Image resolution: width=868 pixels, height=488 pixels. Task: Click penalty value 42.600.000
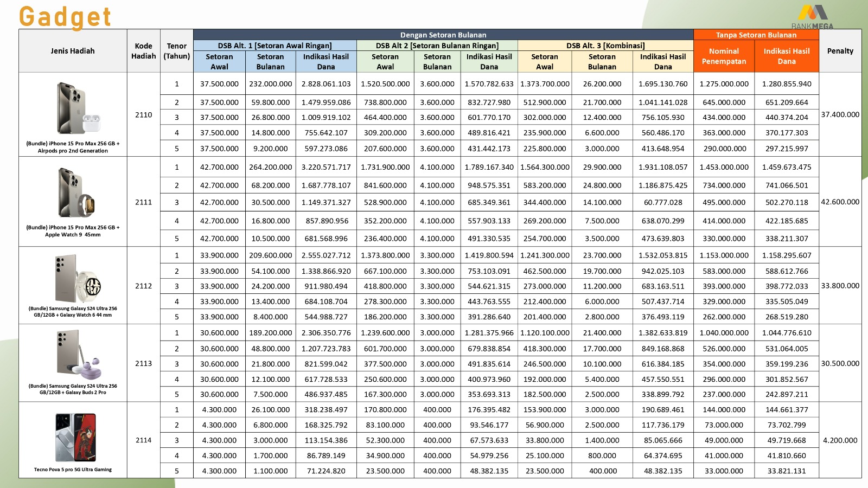840,202
